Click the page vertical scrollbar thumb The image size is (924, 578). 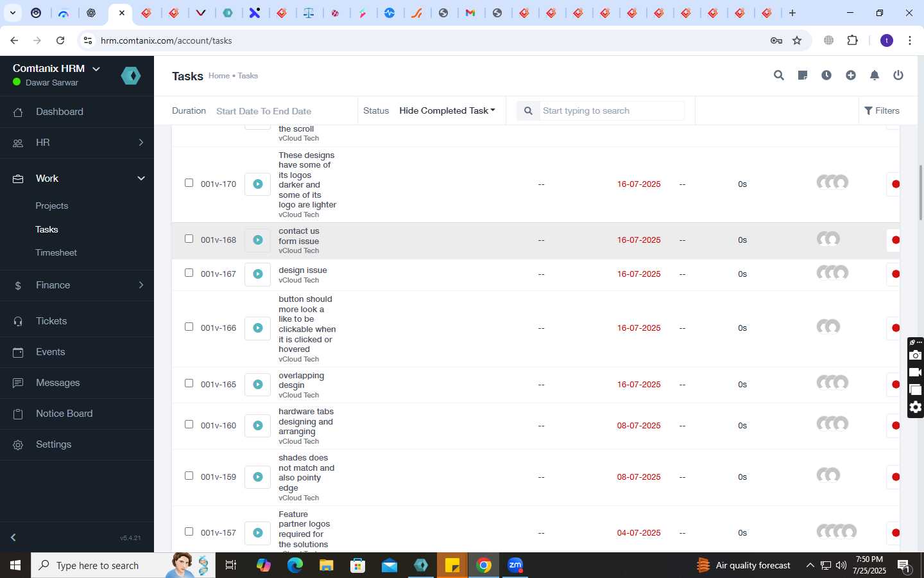click(921, 193)
